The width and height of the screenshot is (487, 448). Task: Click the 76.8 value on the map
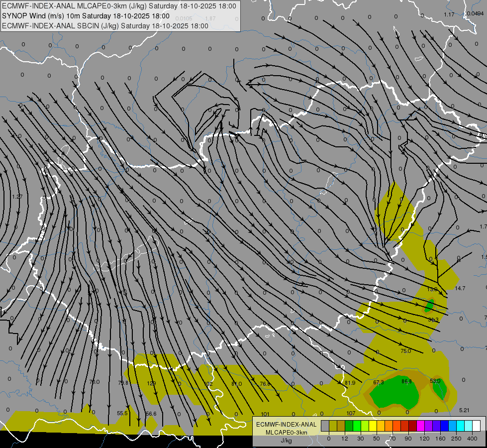point(265,384)
